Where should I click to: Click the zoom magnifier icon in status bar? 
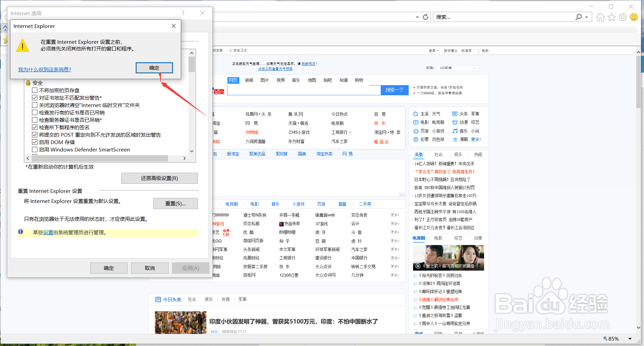[x=605, y=338]
